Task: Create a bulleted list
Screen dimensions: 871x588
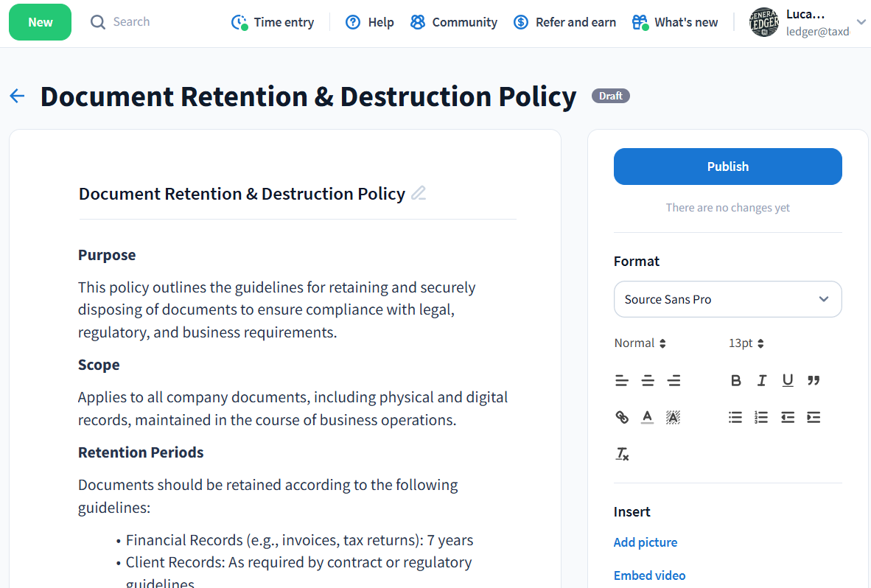Action: (735, 417)
